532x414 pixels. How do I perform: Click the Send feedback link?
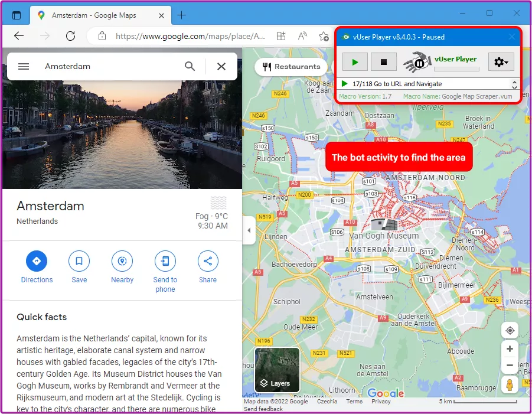coord(263,409)
